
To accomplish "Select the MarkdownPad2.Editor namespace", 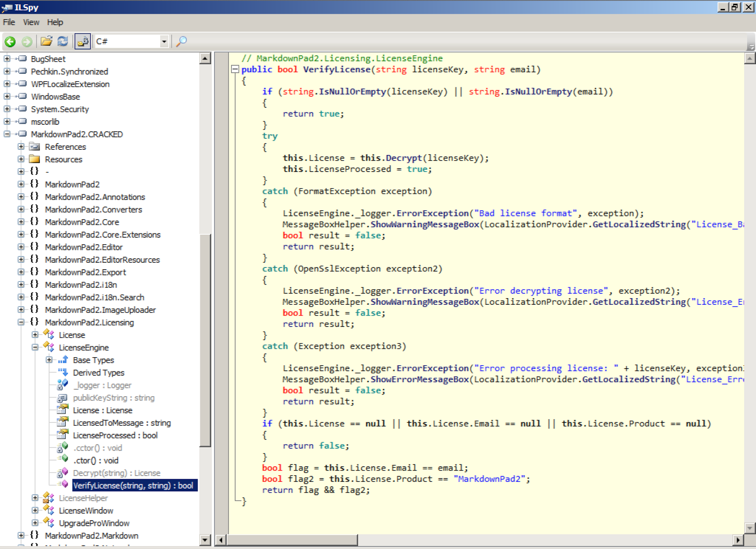I will point(84,247).
